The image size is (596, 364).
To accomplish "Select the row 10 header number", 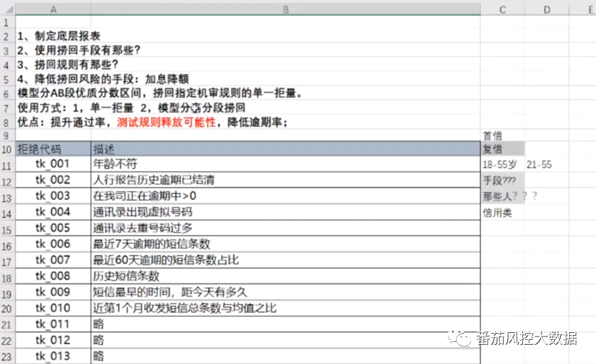I will pos(8,149).
